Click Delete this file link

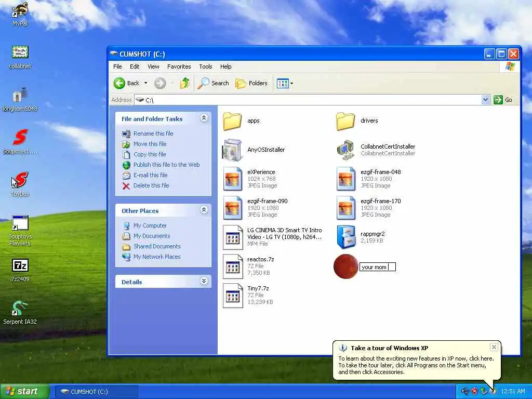[x=151, y=185]
